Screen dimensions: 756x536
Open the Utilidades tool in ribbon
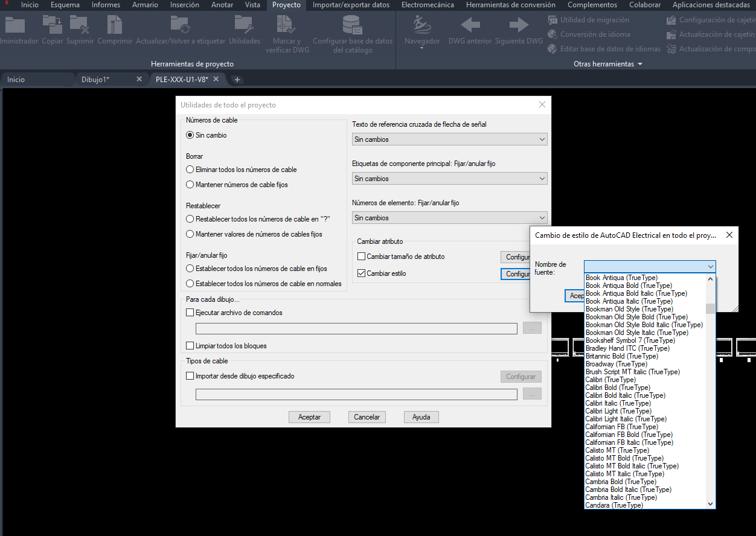coord(245,24)
